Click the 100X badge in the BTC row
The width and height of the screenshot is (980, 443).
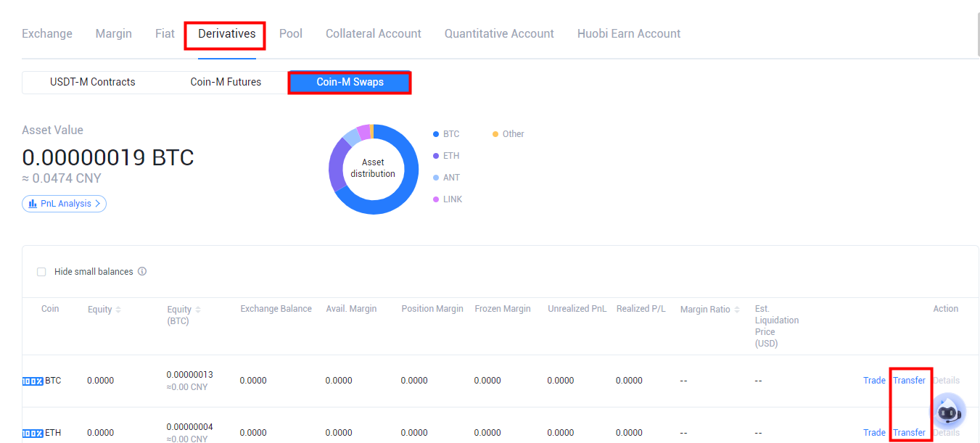coord(33,381)
